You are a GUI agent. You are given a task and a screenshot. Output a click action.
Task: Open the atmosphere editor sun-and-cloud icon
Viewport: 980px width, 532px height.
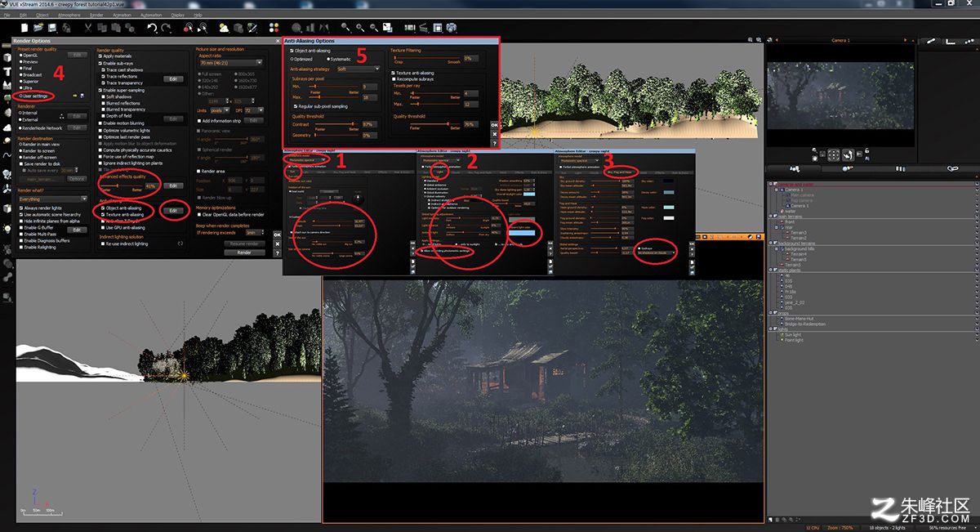pyautogui.click(x=225, y=28)
